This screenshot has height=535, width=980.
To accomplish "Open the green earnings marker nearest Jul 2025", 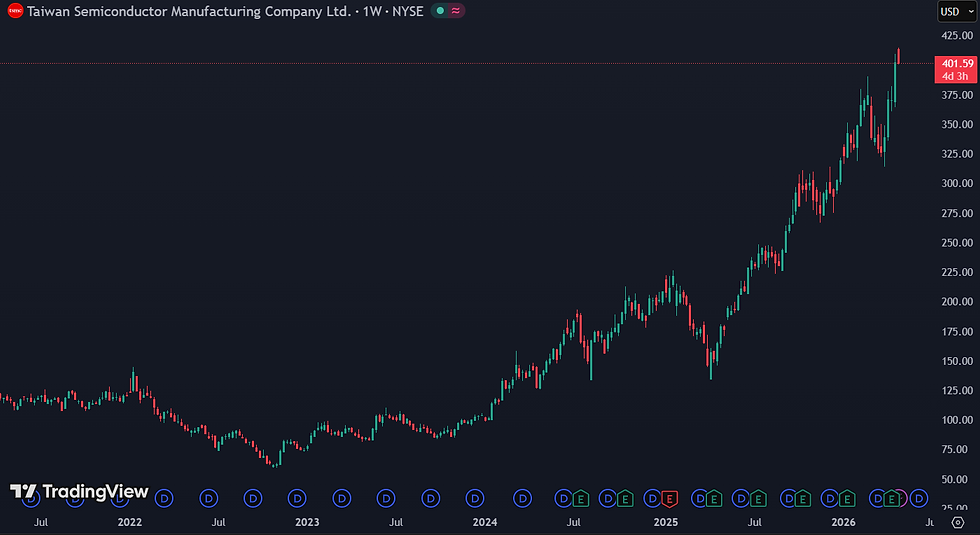I will coord(758,499).
